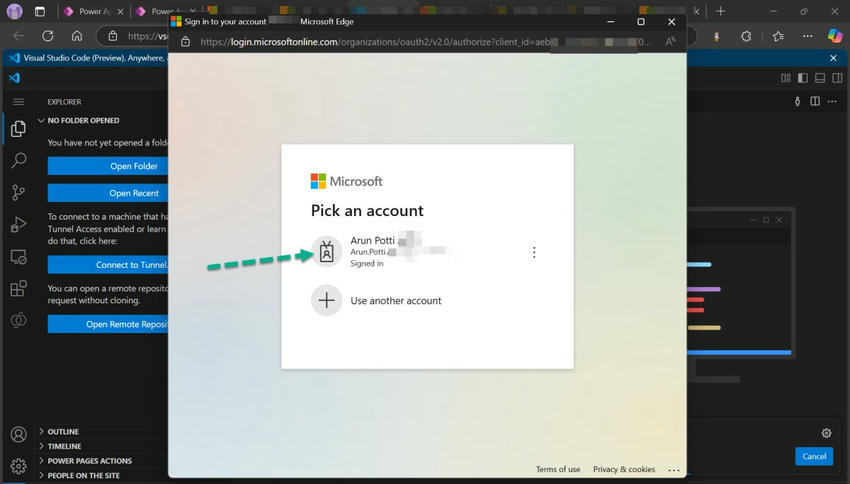The width and height of the screenshot is (850, 484).
Task: Click the EXPLORER panel title
Action: (65, 102)
